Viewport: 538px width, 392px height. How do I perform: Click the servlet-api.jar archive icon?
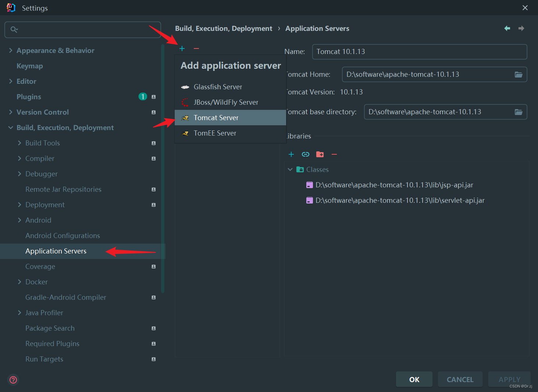click(310, 200)
